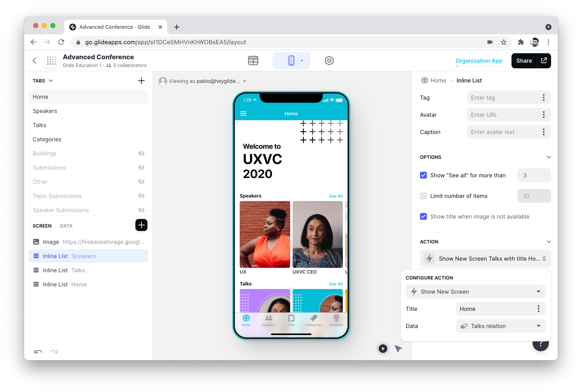Viewport: 582px width, 392px height.
Task: Open the Data Editor grid icon
Action: coord(253,60)
